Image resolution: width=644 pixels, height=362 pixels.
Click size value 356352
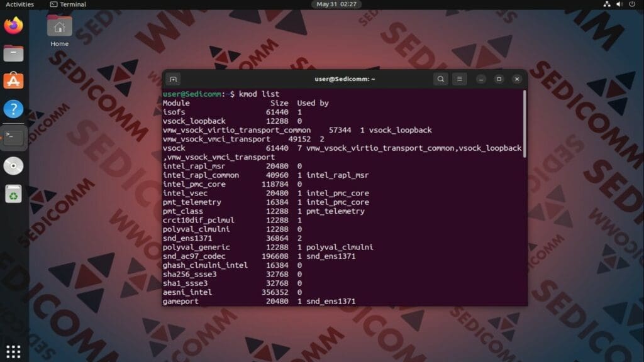275,293
